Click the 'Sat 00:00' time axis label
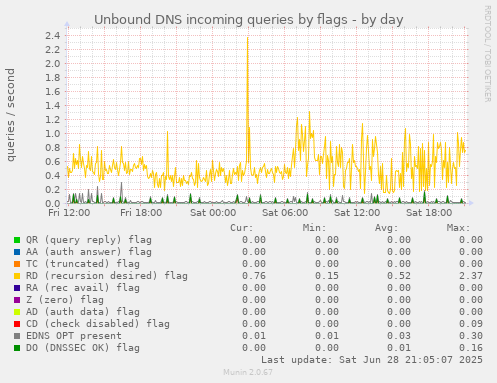The height and width of the screenshot is (383, 497). (213, 213)
